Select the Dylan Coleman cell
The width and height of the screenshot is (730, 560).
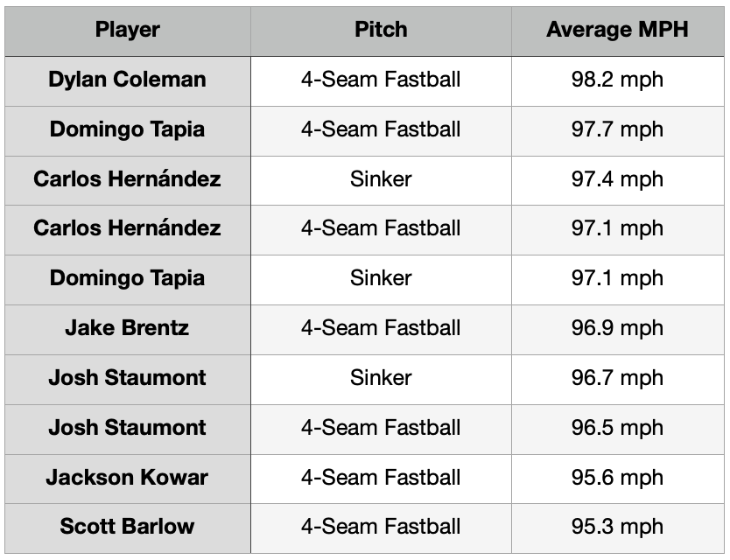tap(127, 80)
